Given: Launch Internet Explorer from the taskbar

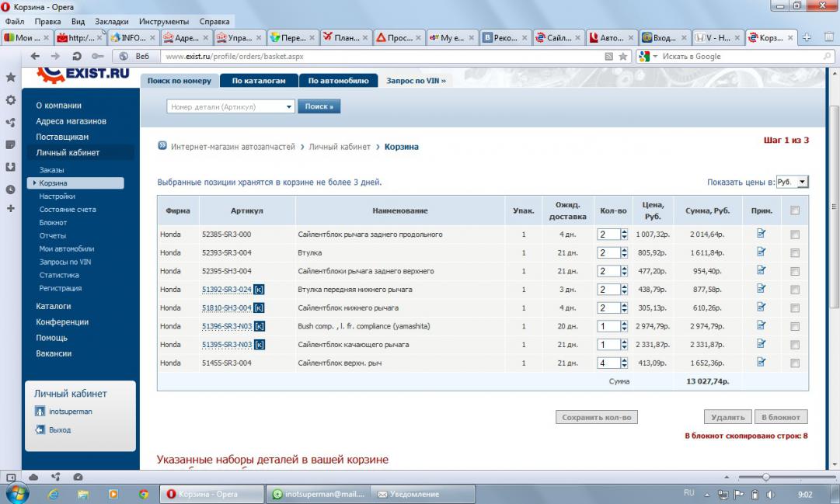Looking at the screenshot, I should point(53,494).
